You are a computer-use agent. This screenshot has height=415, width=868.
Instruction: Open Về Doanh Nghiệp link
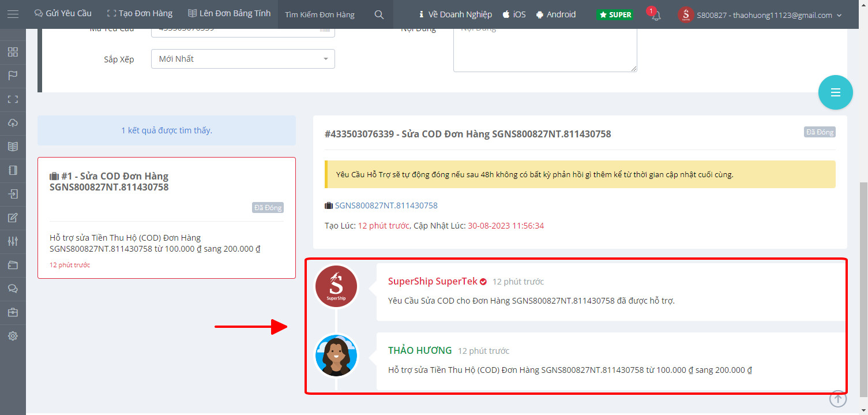pos(455,14)
